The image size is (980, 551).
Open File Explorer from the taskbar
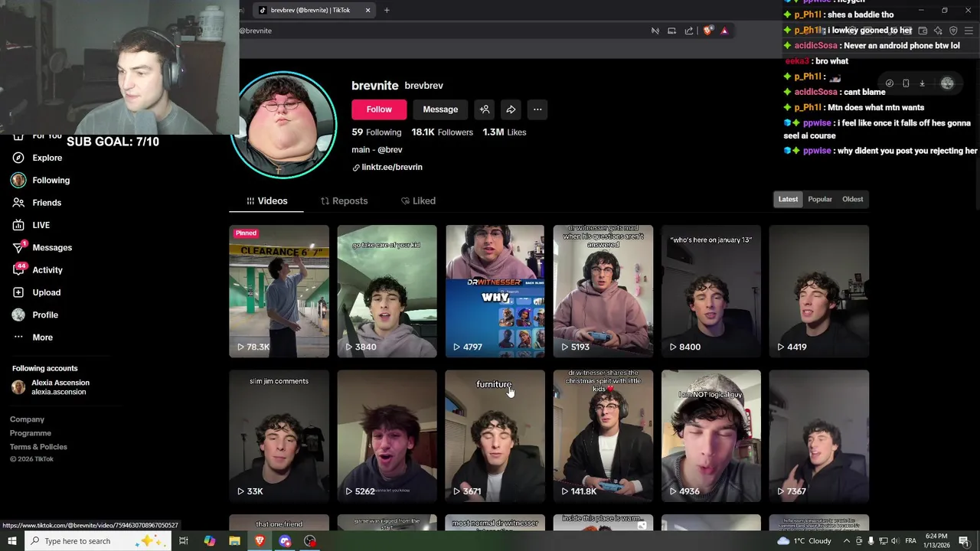[x=234, y=541]
